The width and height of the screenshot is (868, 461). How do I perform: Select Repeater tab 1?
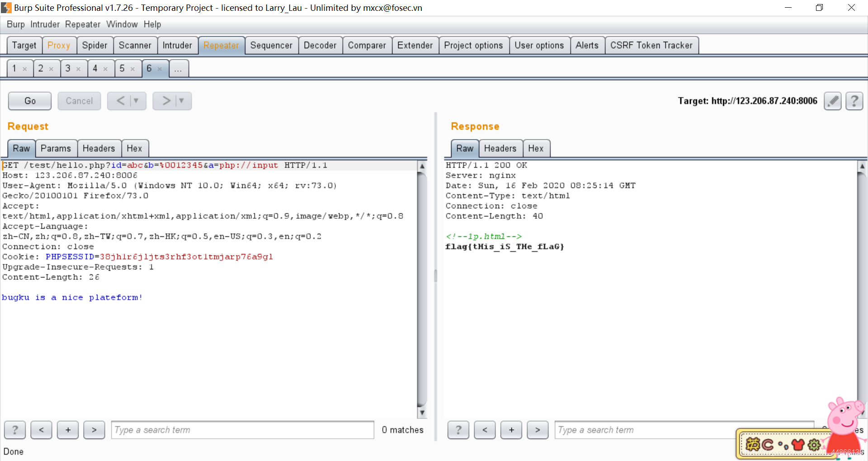point(15,69)
